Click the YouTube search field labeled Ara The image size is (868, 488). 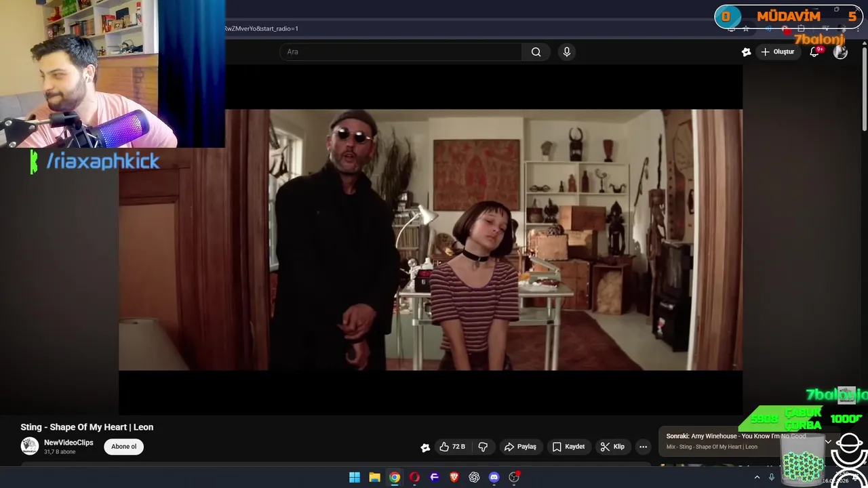401,52
